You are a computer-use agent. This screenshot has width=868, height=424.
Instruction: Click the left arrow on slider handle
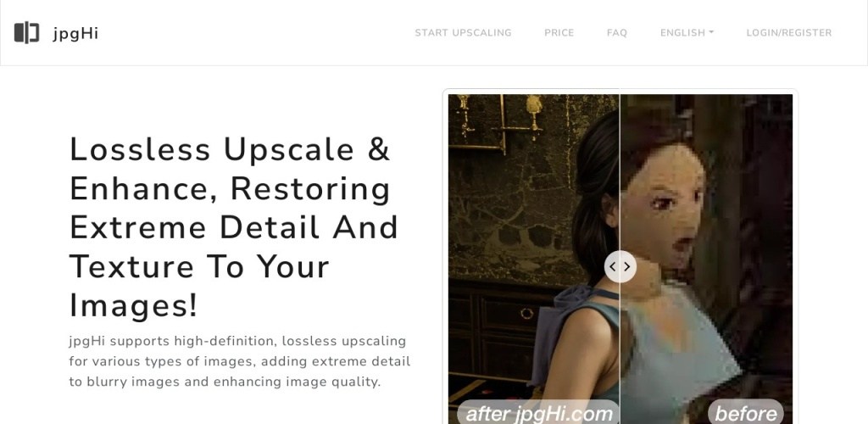tap(613, 266)
